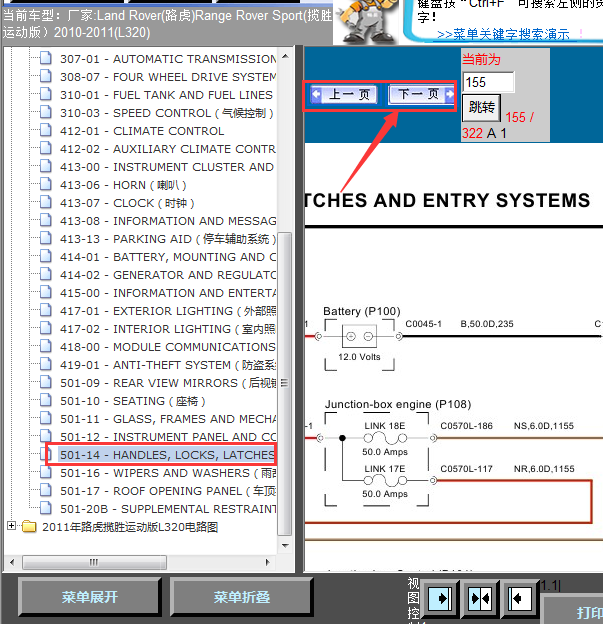
Task: Click the tree vertical scrollbar thumb
Action: coord(285,384)
